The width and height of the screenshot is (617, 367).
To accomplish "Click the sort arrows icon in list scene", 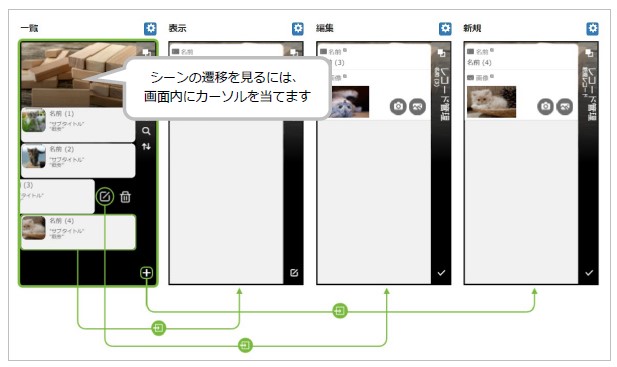I will (146, 147).
